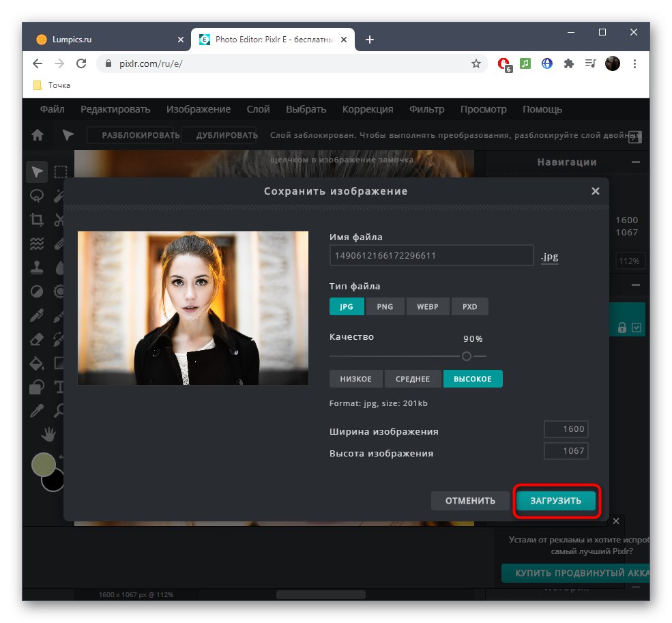The height and width of the screenshot is (623, 672).
Task: Select the Cutout scissors tool
Action: pos(59,220)
